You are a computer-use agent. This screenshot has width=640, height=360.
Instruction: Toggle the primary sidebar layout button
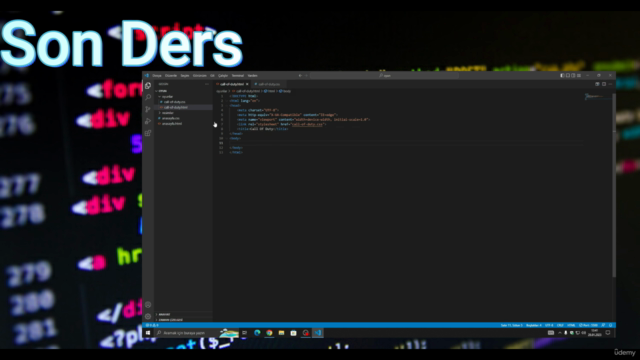[x=562, y=76]
